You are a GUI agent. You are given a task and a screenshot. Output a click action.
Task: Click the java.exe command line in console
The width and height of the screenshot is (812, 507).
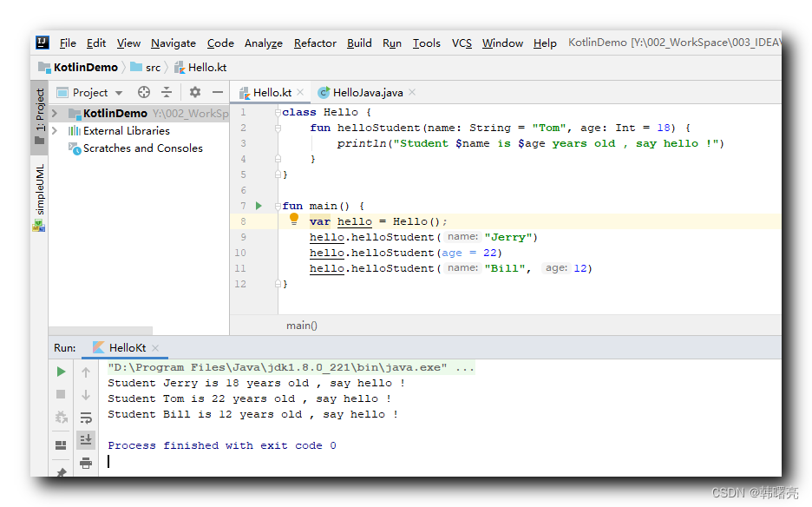click(291, 367)
